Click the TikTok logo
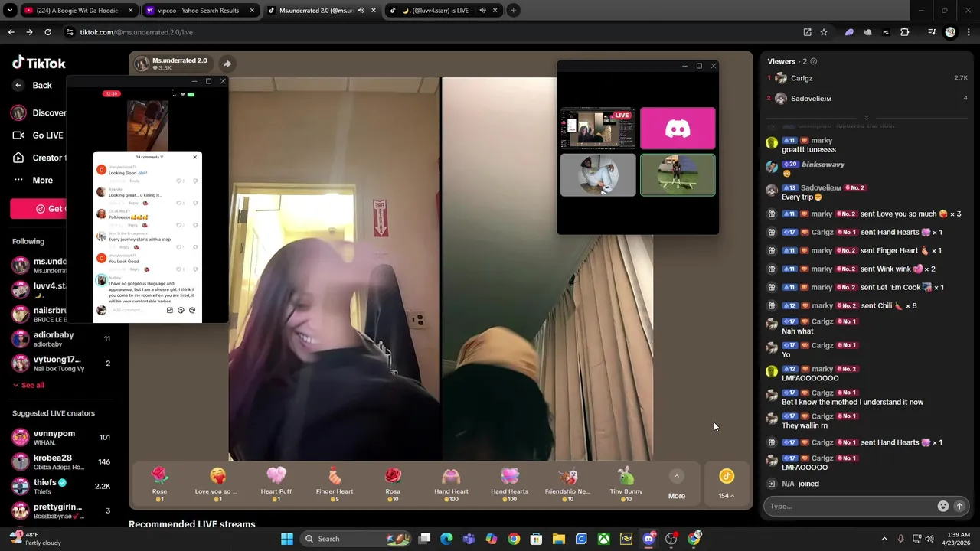The width and height of the screenshot is (980, 551). [39, 63]
